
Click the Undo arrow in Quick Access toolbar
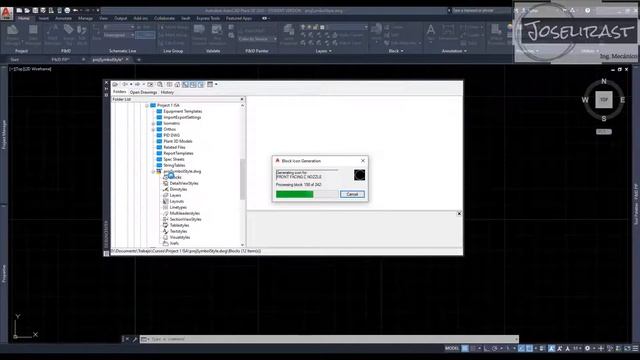76,10
